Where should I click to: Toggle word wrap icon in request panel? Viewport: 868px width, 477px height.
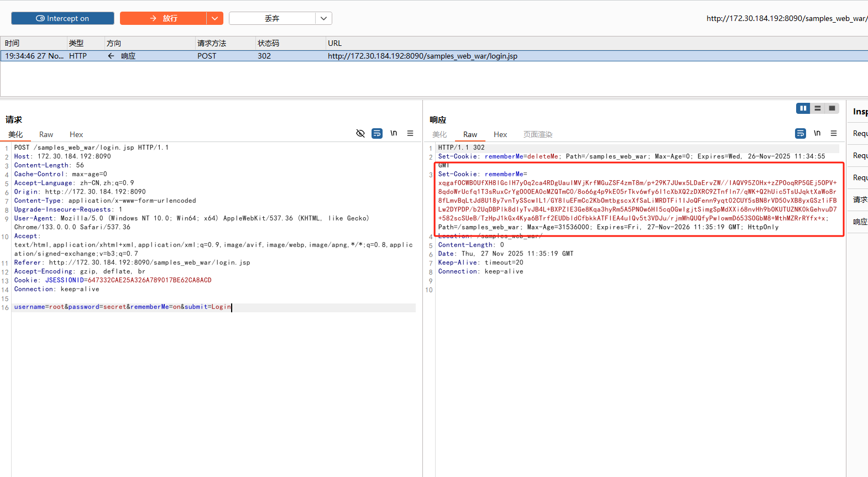(377, 133)
